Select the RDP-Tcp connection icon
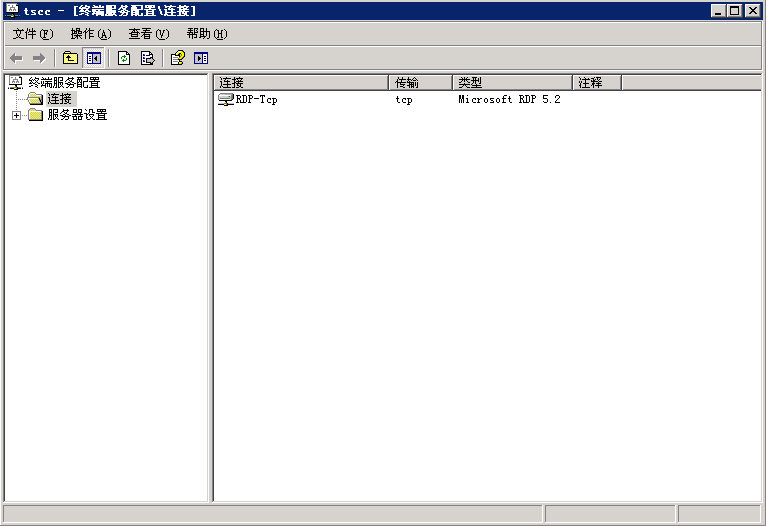The image size is (766, 526). (x=226, y=100)
